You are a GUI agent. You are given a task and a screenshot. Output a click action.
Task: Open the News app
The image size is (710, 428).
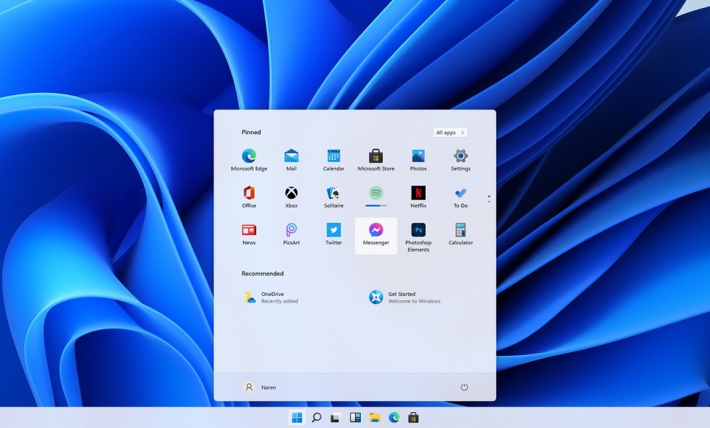(249, 234)
